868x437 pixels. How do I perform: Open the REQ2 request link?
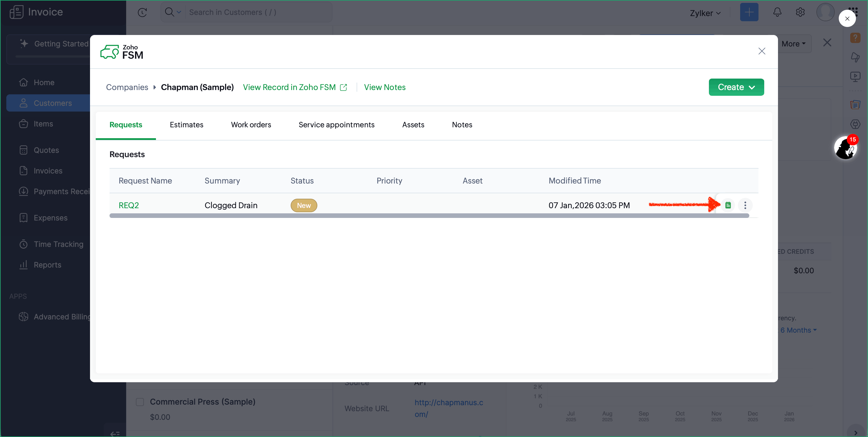(129, 205)
